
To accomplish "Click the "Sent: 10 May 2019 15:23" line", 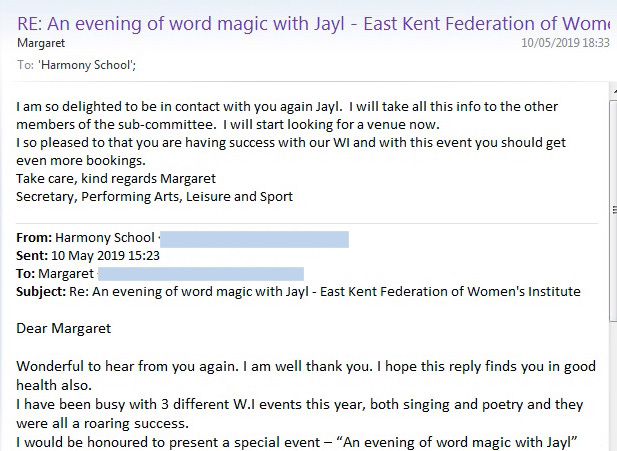I will (x=88, y=255).
